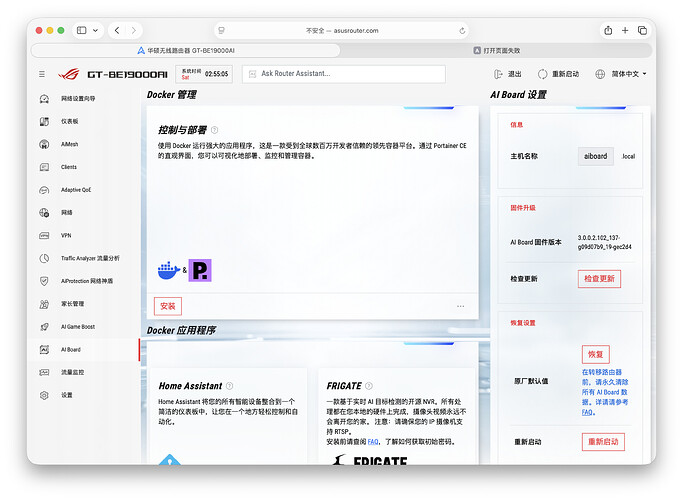The image size is (682, 500).
Task: Toggle the Safari sidebar button
Action: (x=81, y=30)
